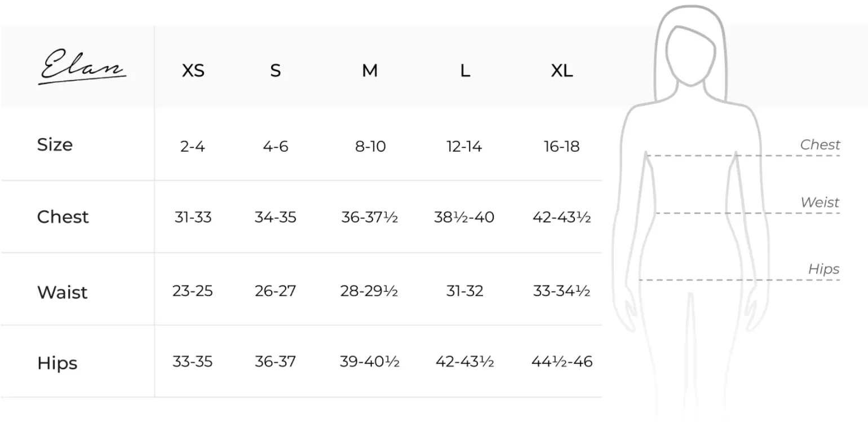The height and width of the screenshot is (422, 868).
Task: Click the Waist row label
Action: pyautogui.click(x=63, y=293)
